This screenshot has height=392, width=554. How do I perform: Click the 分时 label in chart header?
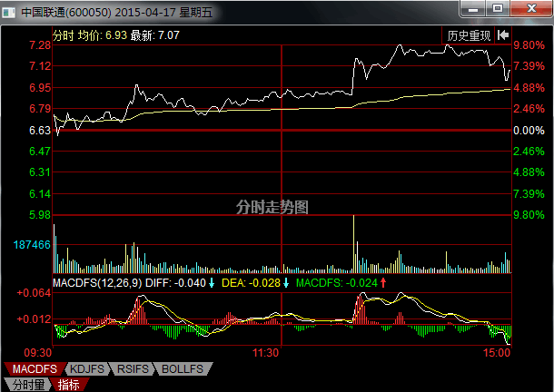pyautogui.click(x=64, y=34)
